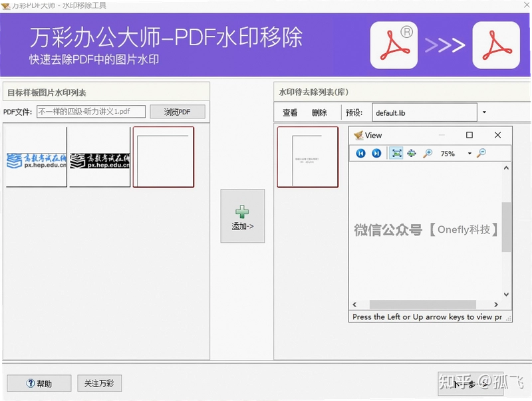532x401 pixels.
Task: Select the thumbnail in the removal list library
Action: tap(308, 157)
